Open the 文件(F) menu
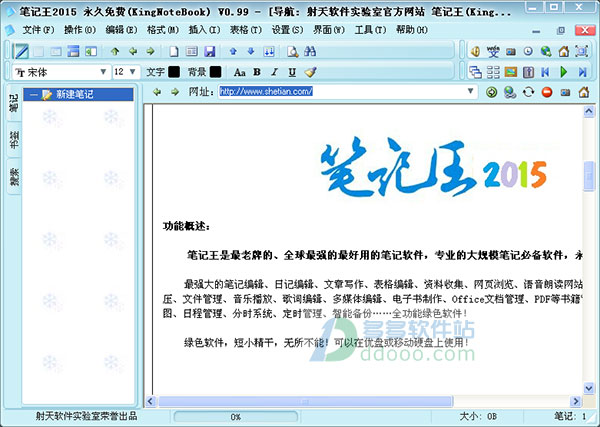This screenshot has height=427, width=600. [x=38, y=30]
